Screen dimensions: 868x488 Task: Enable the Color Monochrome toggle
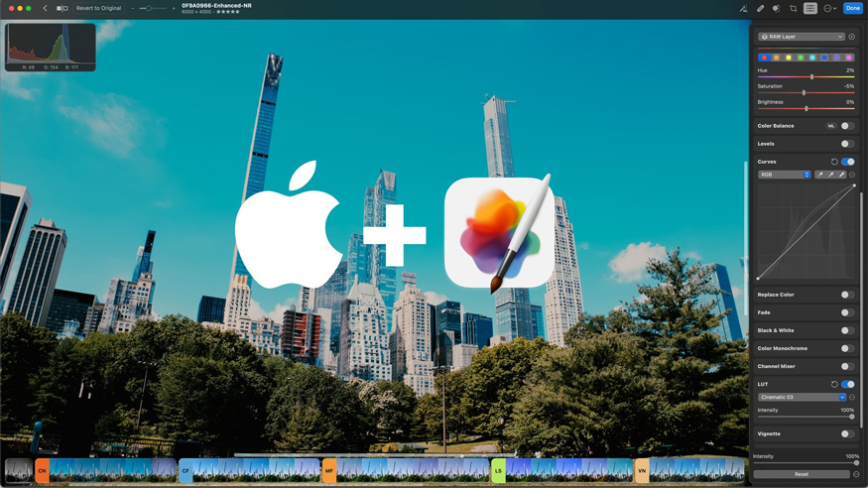click(x=847, y=348)
